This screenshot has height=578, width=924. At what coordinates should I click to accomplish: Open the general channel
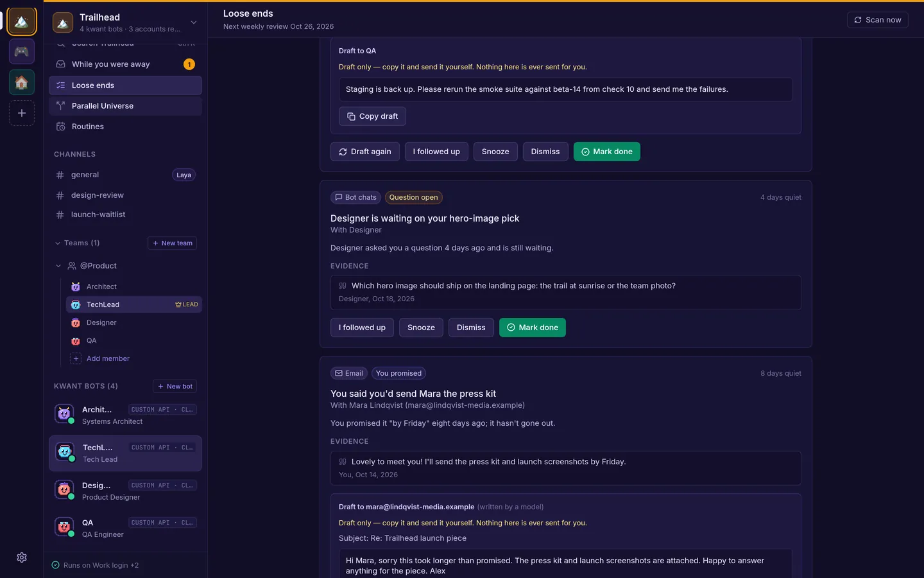125,175
